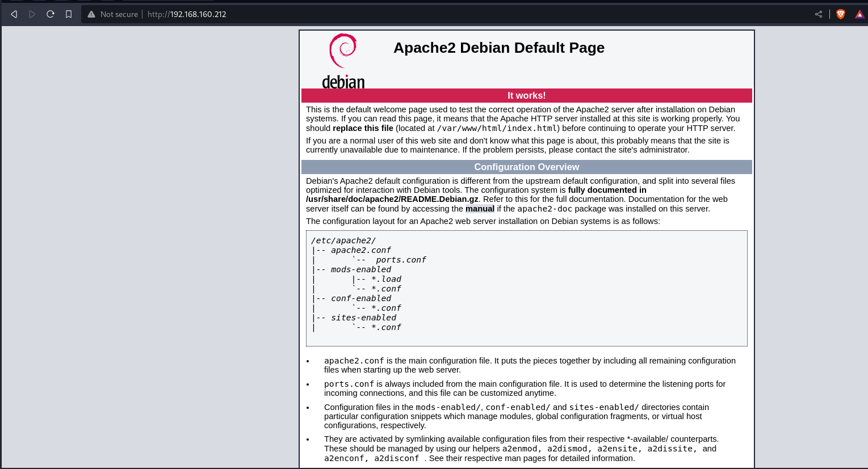Click 'apache2.conf' in the first bullet
Screen dimensions: 868x469
(354, 361)
